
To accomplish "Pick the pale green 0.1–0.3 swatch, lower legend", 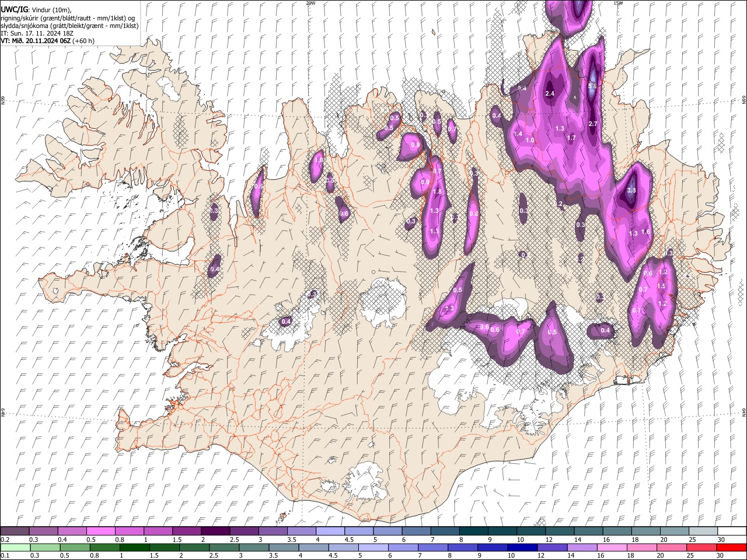I will (15, 548).
